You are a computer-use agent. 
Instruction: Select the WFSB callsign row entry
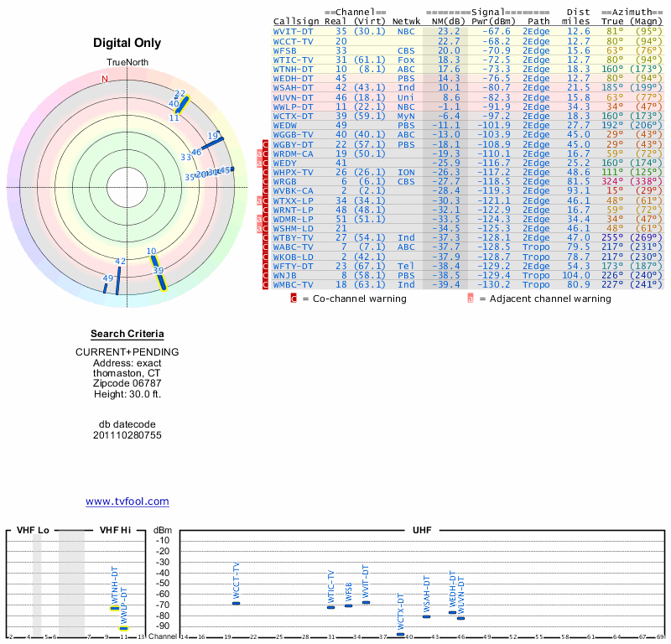pyautogui.click(x=285, y=49)
